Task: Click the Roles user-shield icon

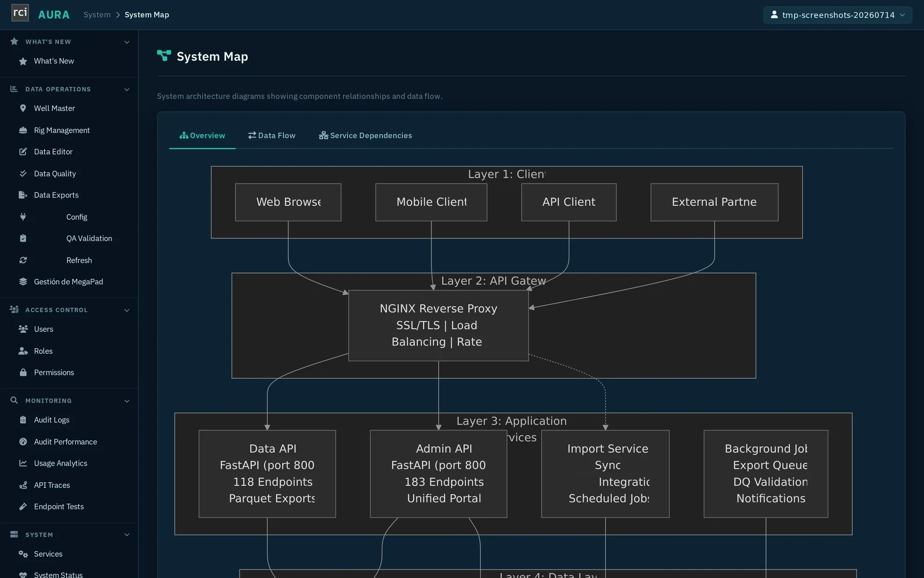Action: (23, 351)
